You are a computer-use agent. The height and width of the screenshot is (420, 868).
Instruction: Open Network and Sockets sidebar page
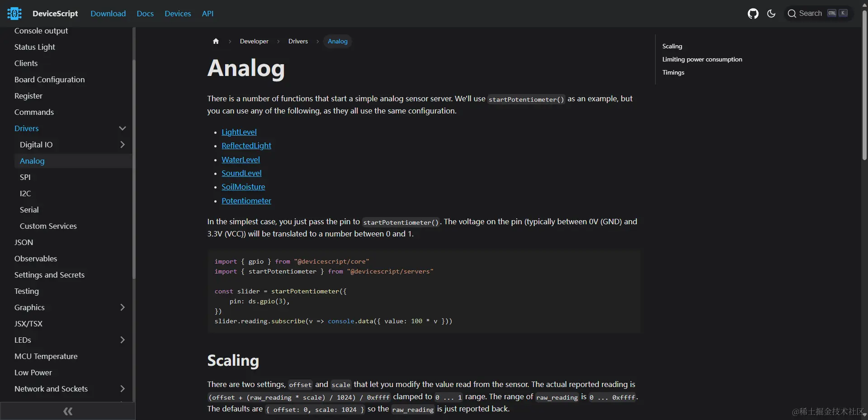pos(51,389)
